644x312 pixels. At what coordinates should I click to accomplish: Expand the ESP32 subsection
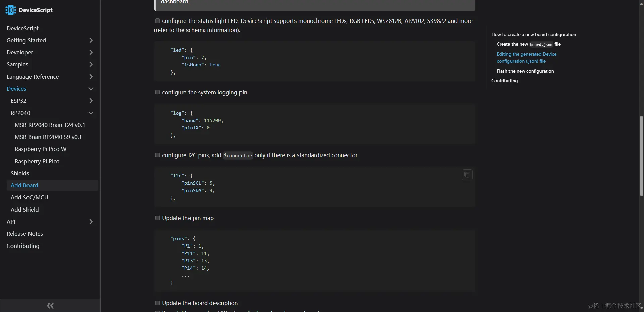pos(91,101)
